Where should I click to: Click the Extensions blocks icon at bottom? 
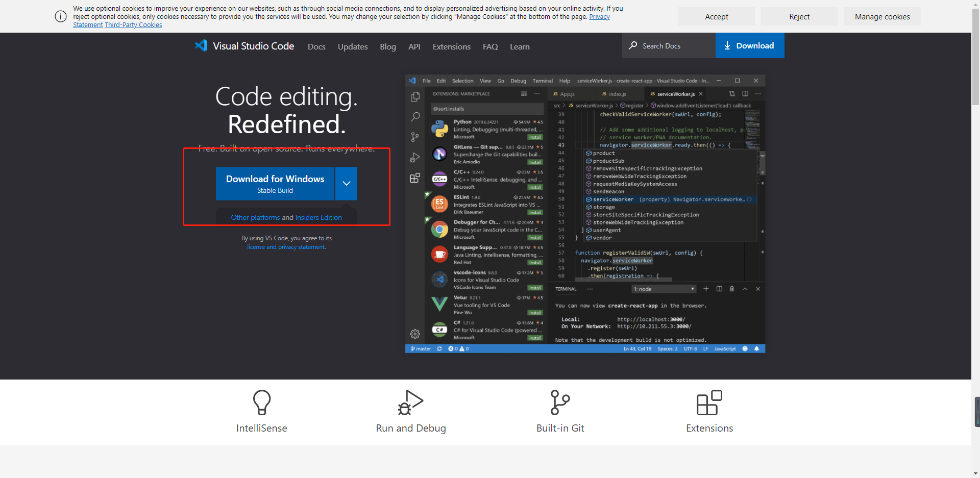[x=709, y=402]
